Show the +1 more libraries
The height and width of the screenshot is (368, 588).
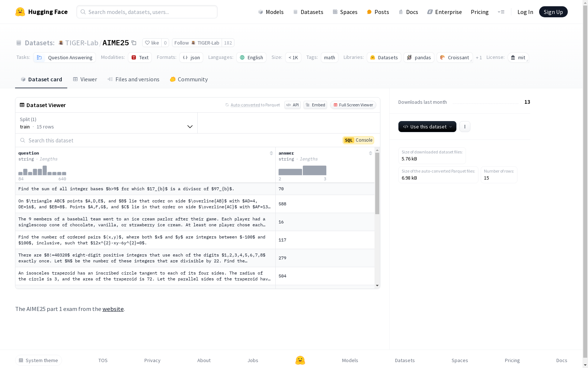pos(479,57)
